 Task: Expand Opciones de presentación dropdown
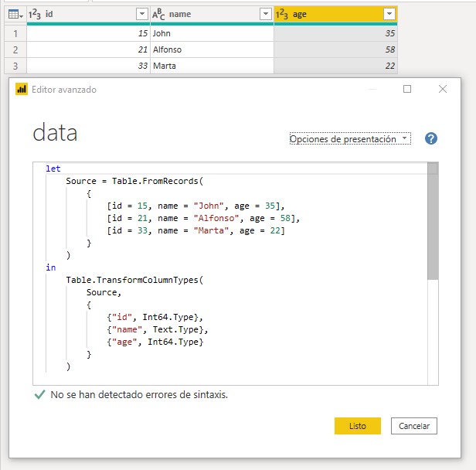click(350, 138)
